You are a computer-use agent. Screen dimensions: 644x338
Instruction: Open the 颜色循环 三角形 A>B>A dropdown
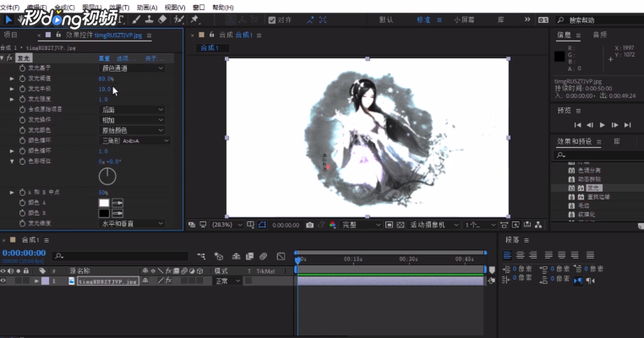click(x=134, y=140)
